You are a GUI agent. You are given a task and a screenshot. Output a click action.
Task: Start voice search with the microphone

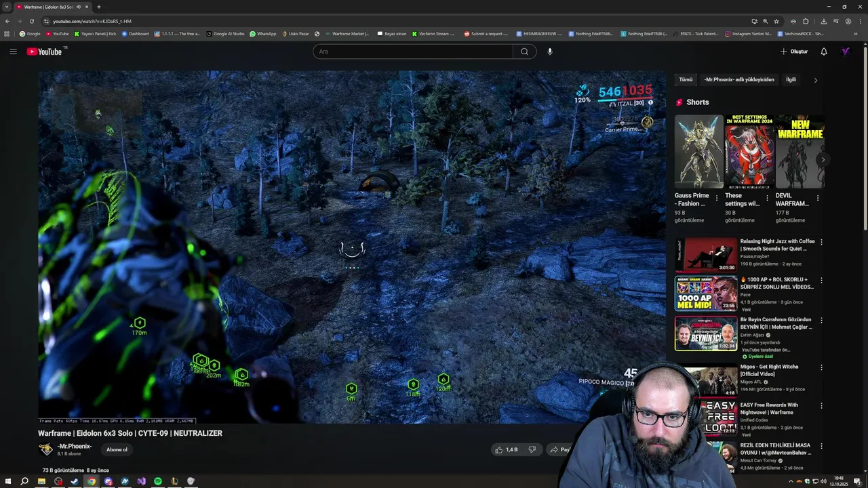point(550,52)
